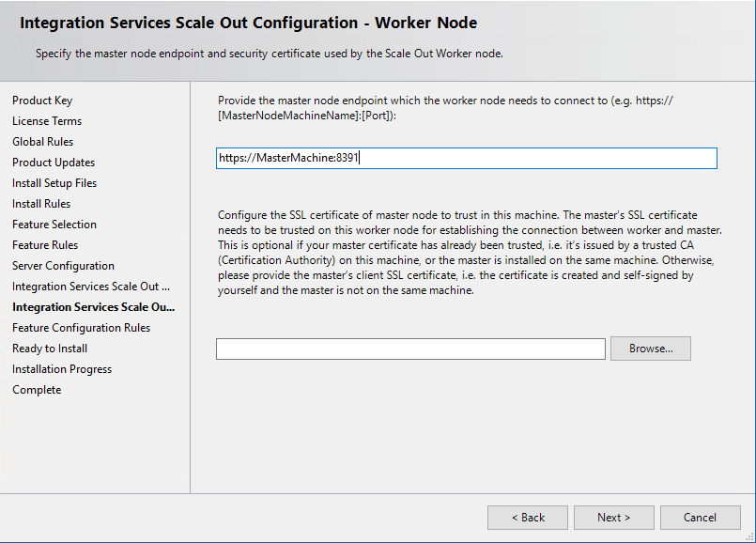Viewport: 756px width, 543px height.
Task: Open the Feature Rules page
Action: tap(43, 244)
